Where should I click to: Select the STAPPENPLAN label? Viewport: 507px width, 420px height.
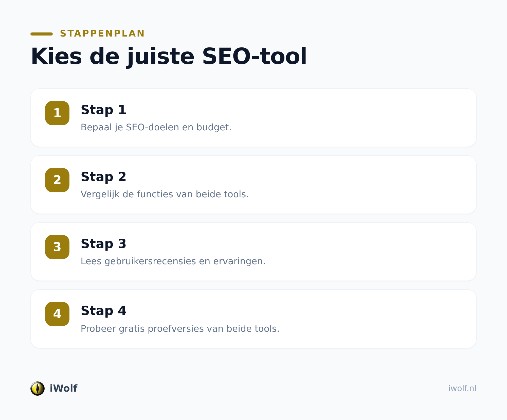point(102,33)
